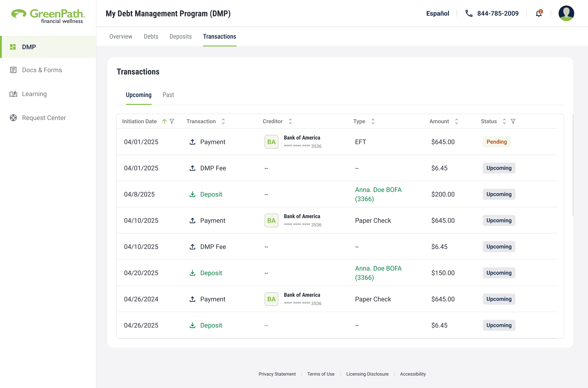Toggle sort arrows on the Status column
The height and width of the screenshot is (388, 588).
click(x=504, y=121)
